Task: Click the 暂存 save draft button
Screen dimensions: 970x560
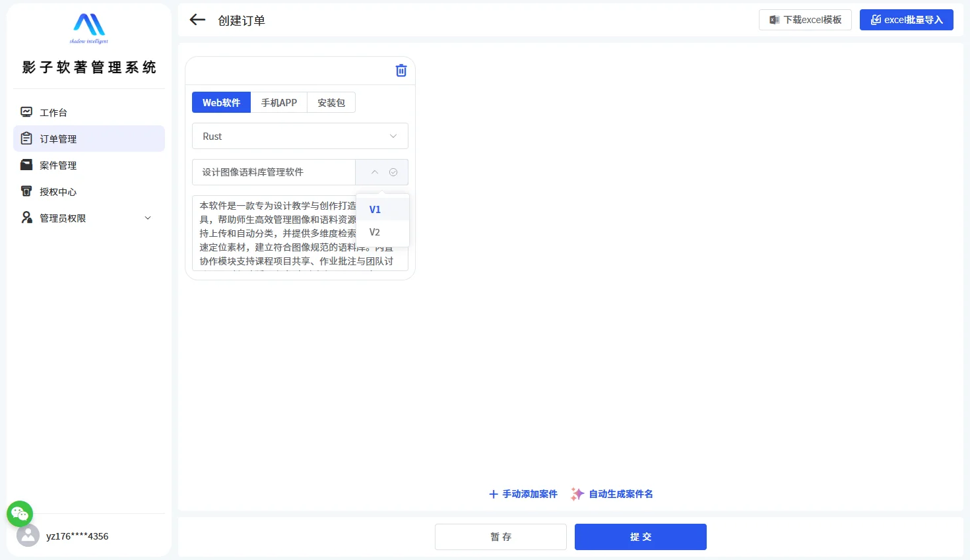Action: [500, 536]
